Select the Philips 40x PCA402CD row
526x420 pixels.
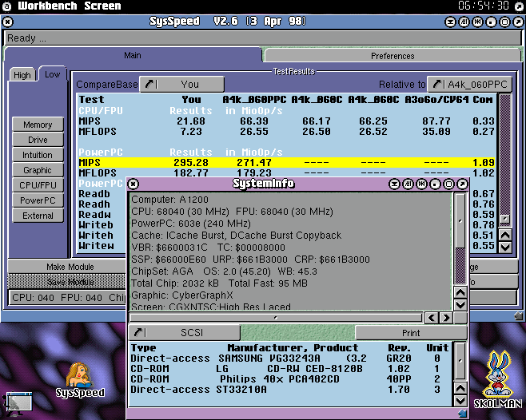click(290, 379)
